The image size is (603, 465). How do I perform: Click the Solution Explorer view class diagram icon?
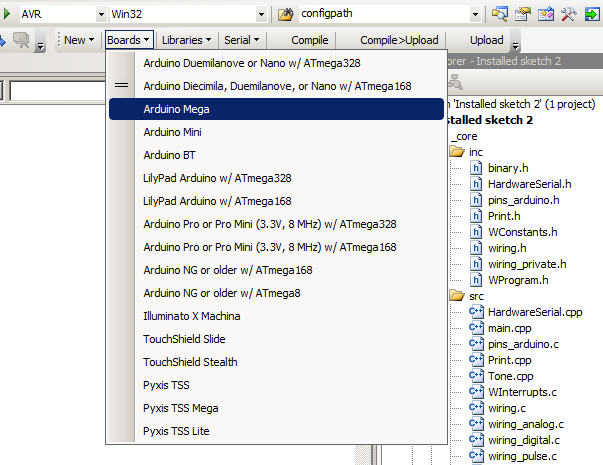click(456, 82)
